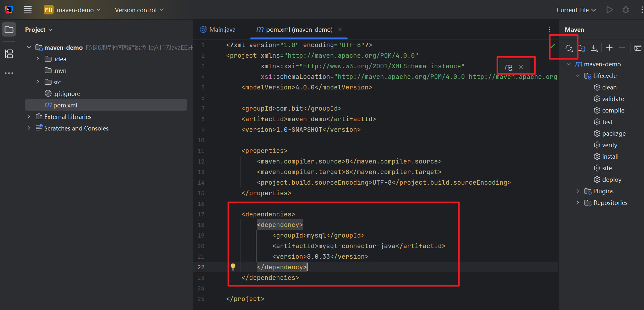Add a Maven project with plus icon

609,48
